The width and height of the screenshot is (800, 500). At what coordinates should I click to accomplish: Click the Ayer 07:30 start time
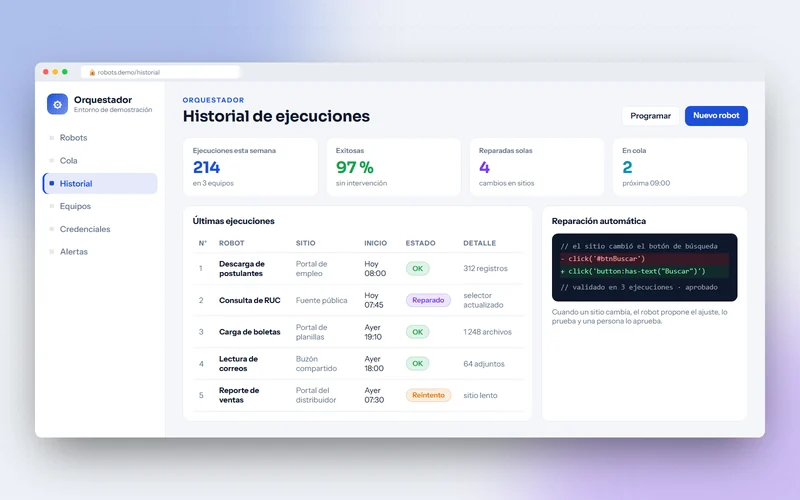pyautogui.click(x=374, y=395)
